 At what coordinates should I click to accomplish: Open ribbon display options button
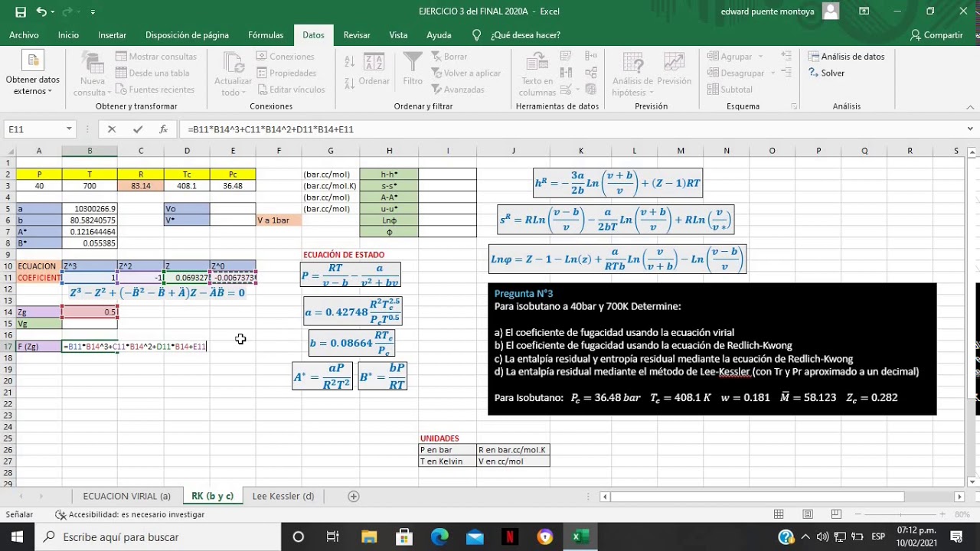click(864, 11)
